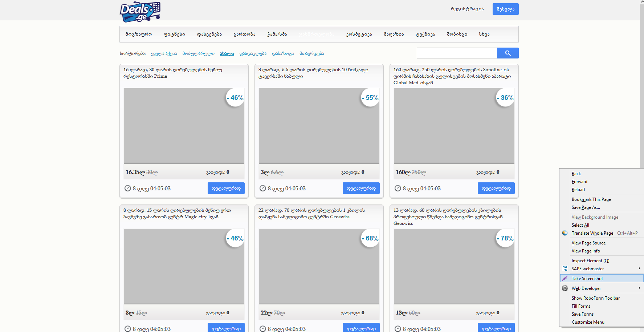Open the ფიტნესი category tab
644x332 pixels.
point(174,34)
